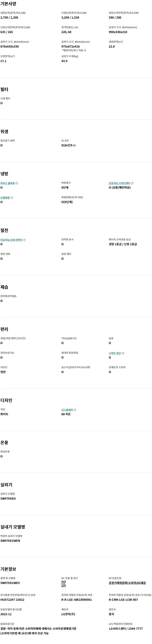152x644 pixels.
Task: Click the info icon beside 스마트 진단
Action: pyautogui.click(x=123, y=353)
